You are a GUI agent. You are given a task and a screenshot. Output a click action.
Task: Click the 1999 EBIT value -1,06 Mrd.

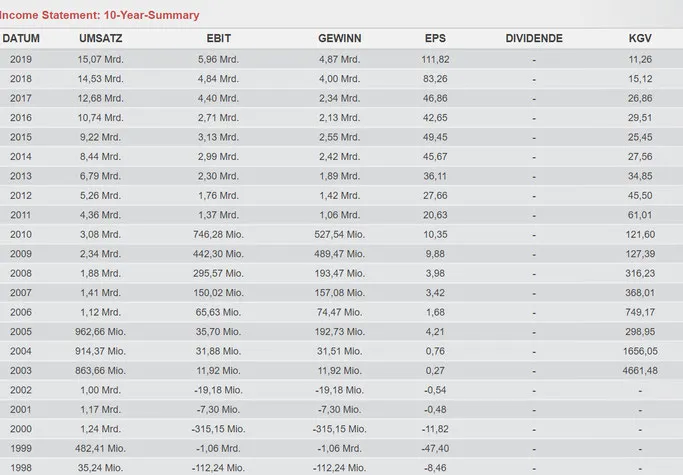pyautogui.click(x=219, y=448)
